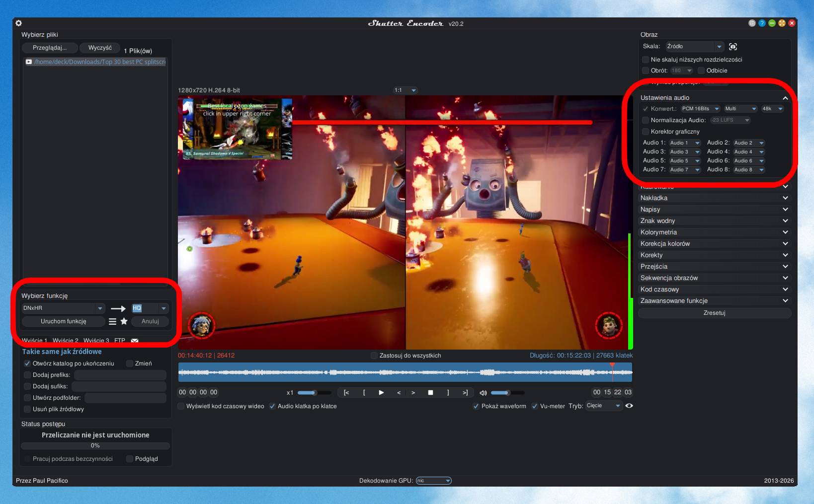Expand the Napisy section

click(x=714, y=210)
